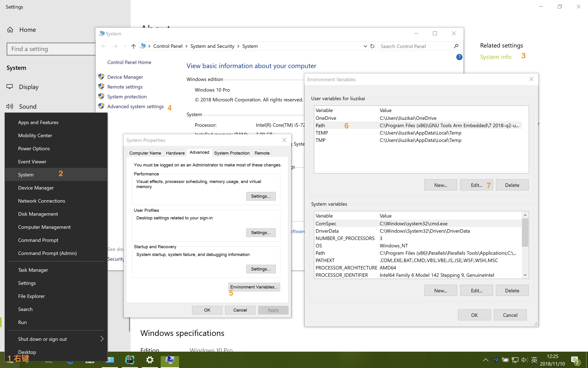
Task: Select the system Path variable row
Action: pyautogui.click(x=418, y=253)
